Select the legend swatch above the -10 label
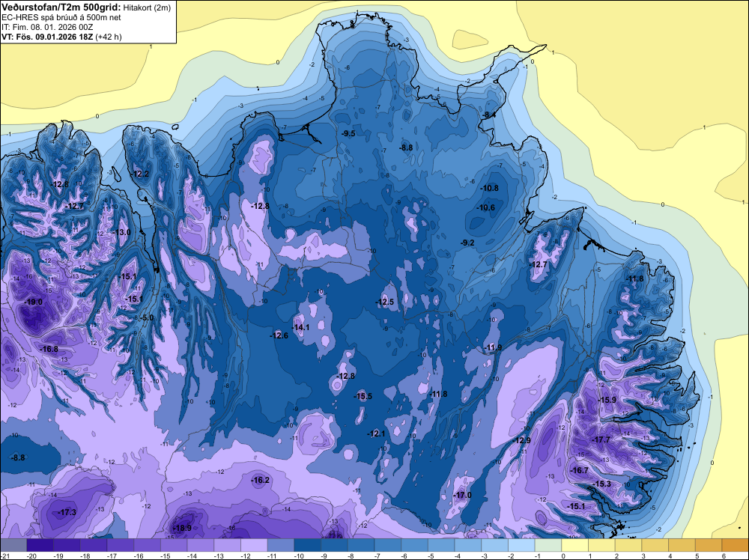 coord(308,545)
